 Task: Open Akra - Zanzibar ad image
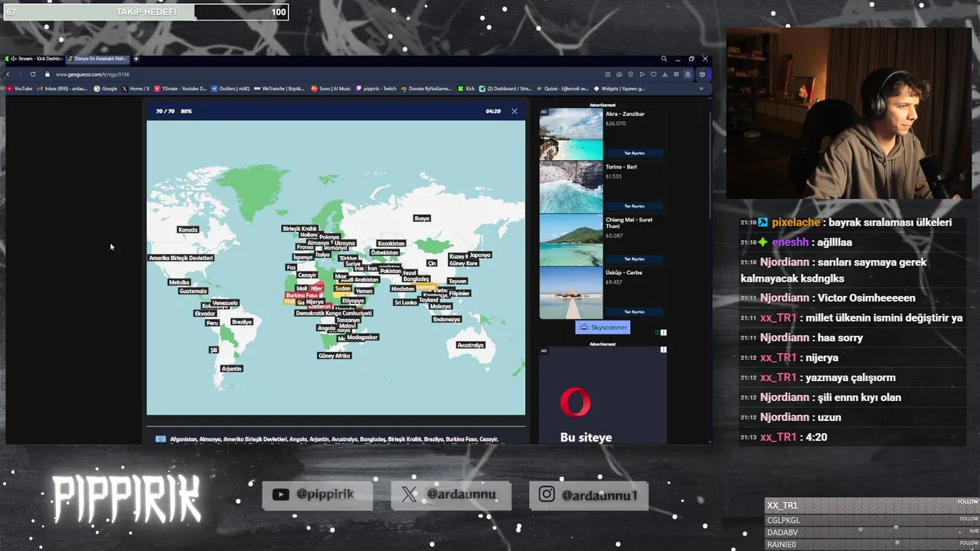pos(571,133)
